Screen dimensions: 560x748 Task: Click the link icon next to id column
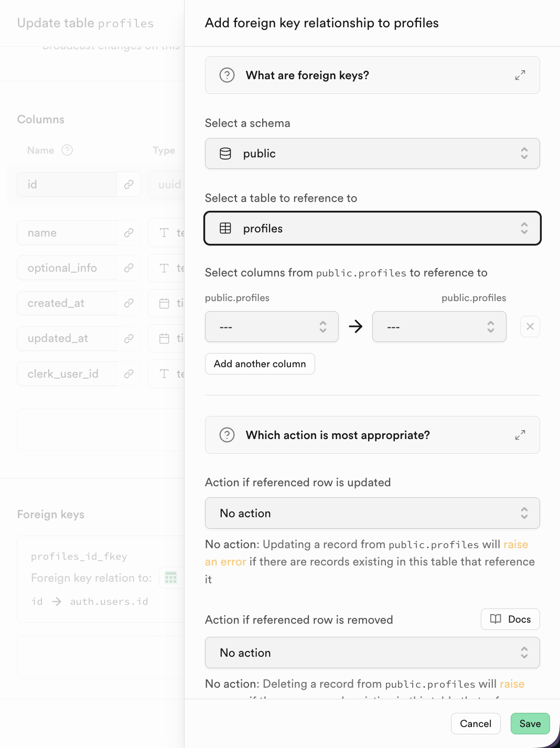129,184
